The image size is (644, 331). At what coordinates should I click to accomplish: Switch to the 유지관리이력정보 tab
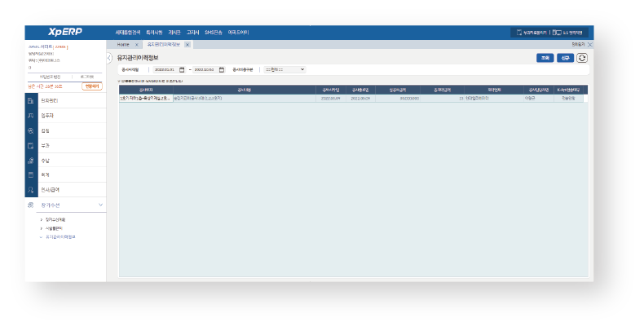tap(164, 45)
